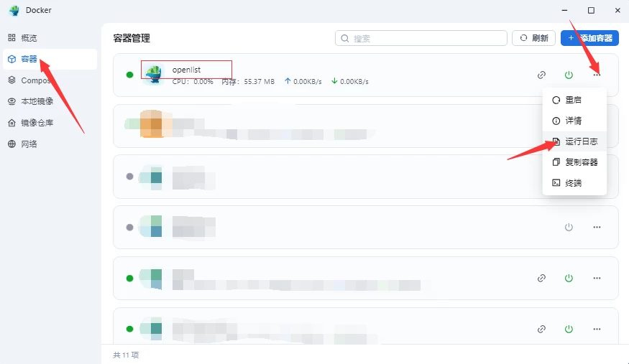Click the link icon for openlist container
This screenshot has height=364, width=629.
click(541, 75)
